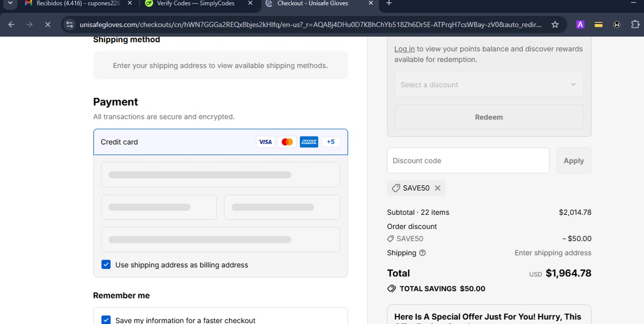This screenshot has width=644, height=324.
Task: Open the Select a discount dropdown
Action: click(x=489, y=85)
